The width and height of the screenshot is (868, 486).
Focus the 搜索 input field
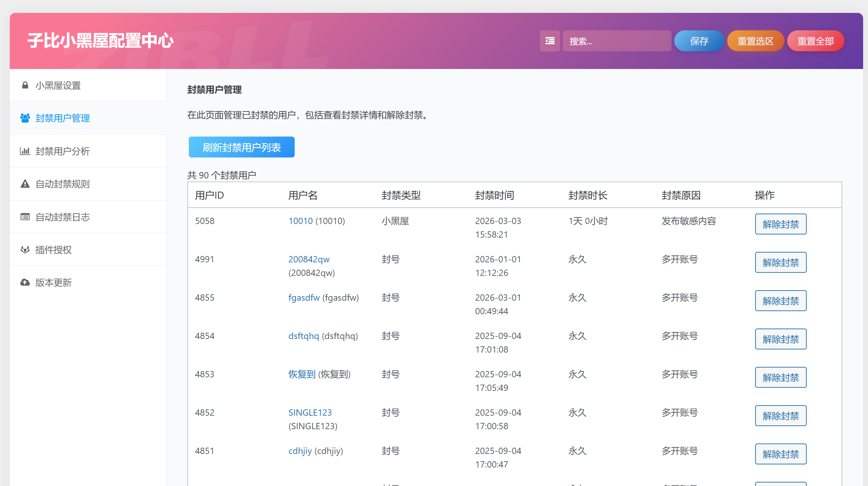pos(617,41)
